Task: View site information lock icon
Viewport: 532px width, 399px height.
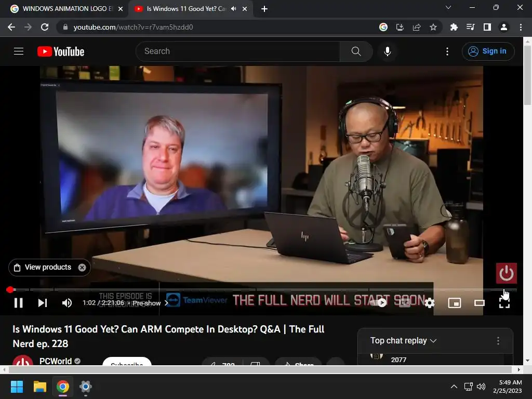Action: 65,27
